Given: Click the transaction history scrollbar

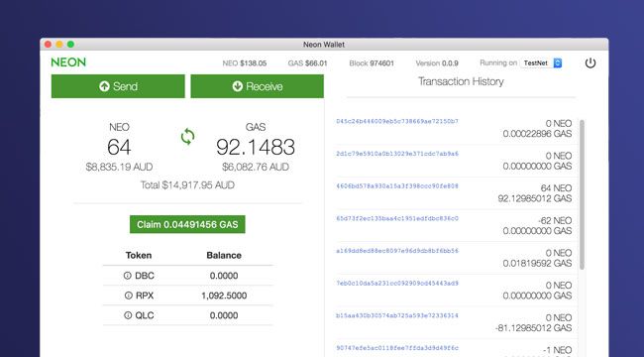Looking at the screenshot, I should coord(582,194).
